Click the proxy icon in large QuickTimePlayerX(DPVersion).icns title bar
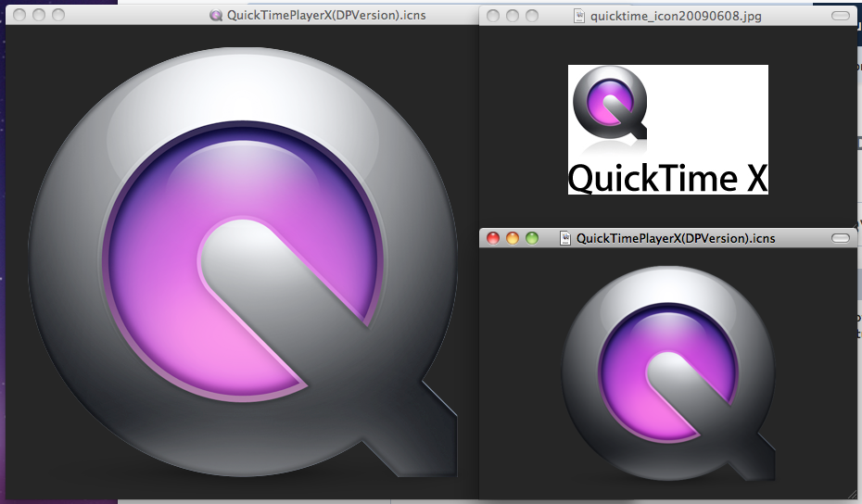 coord(216,16)
